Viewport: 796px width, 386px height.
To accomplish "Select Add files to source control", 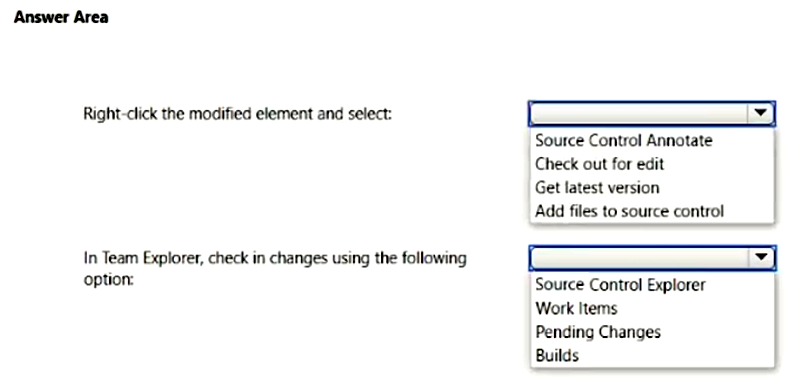I will [629, 211].
